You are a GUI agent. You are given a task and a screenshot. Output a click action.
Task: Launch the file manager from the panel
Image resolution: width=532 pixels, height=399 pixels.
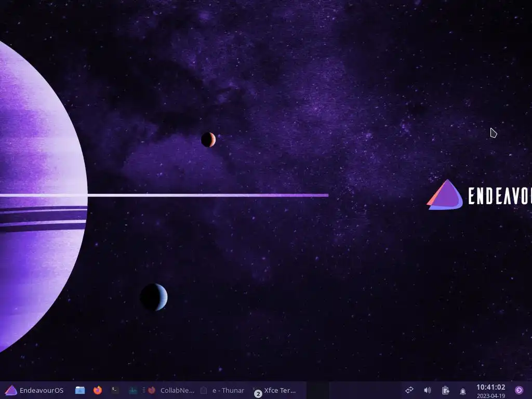(x=80, y=390)
